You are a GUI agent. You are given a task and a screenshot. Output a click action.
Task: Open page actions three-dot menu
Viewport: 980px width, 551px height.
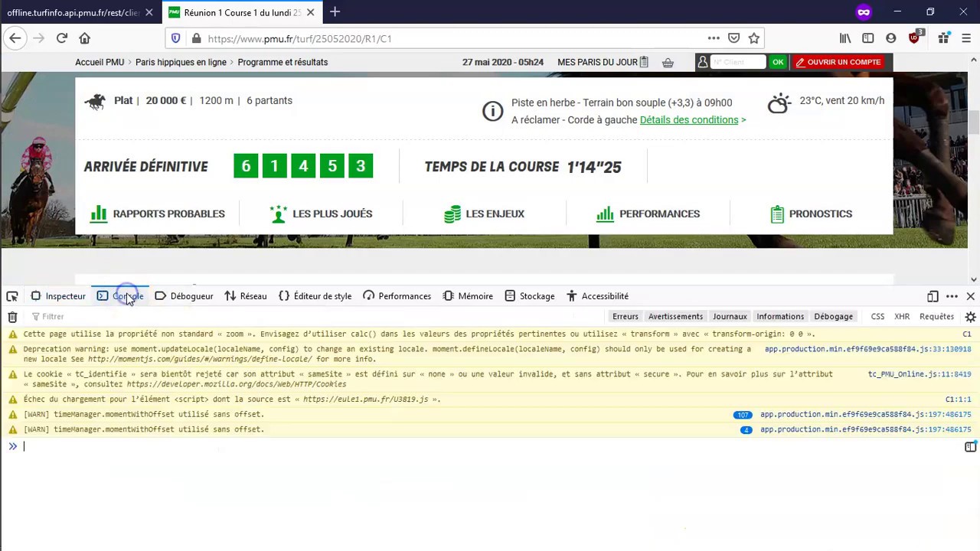tap(714, 38)
